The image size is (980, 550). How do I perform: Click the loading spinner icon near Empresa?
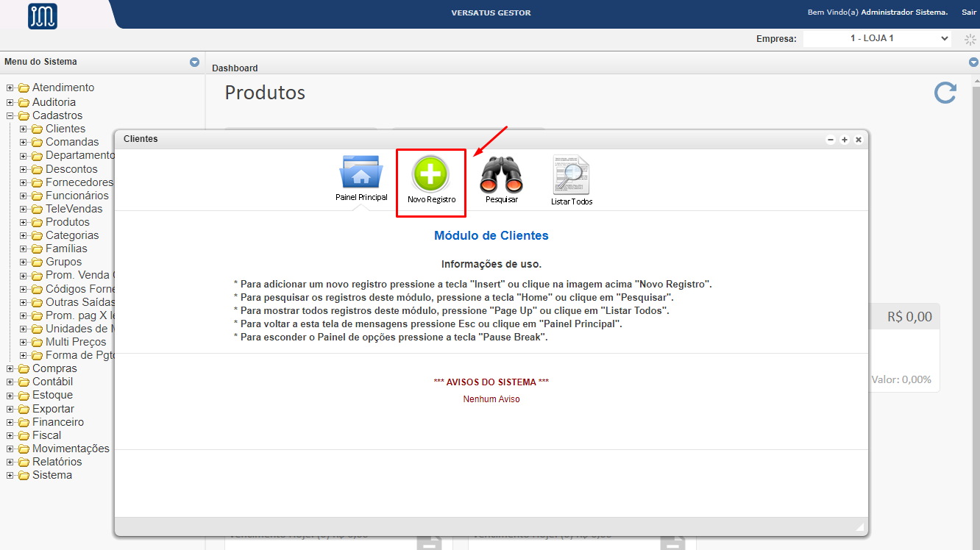coord(969,39)
